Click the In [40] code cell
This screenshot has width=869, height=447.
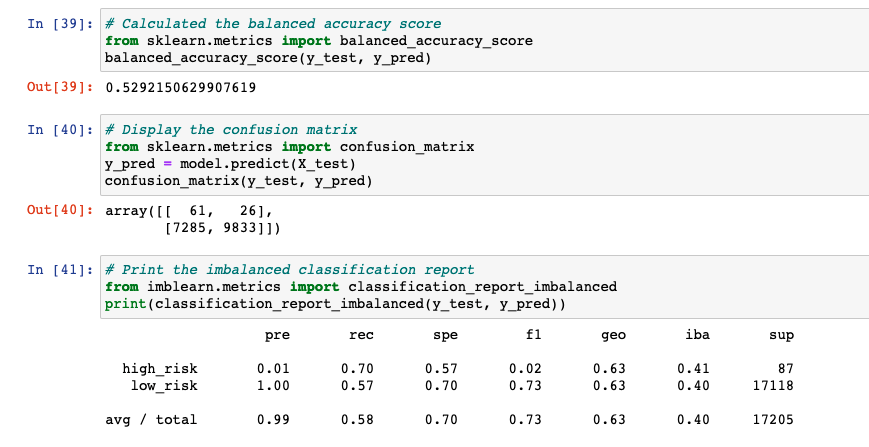click(x=484, y=155)
